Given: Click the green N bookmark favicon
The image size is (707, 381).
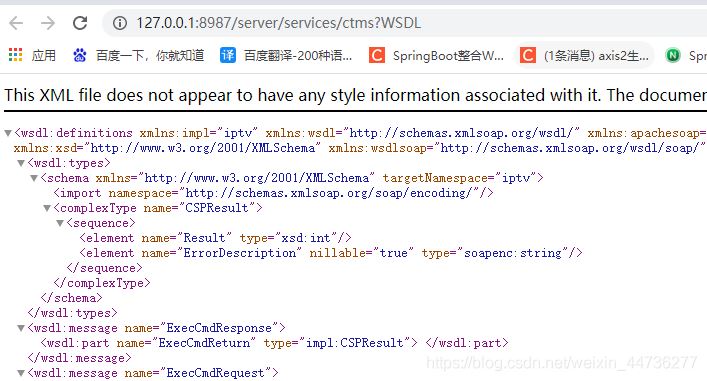Looking at the screenshot, I should (x=673, y=55).
